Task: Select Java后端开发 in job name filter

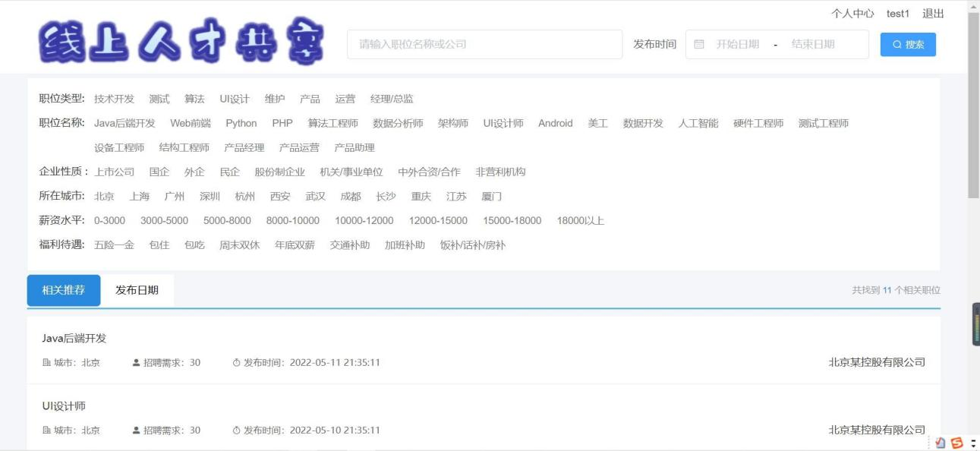Action: click(x=124, y=124)
